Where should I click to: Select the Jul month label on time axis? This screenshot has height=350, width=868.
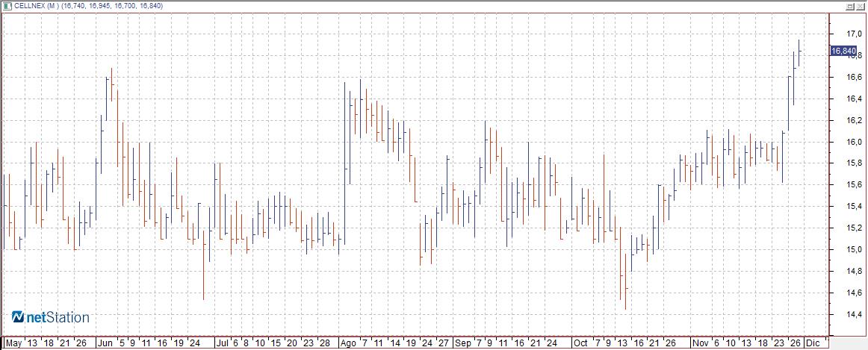(222, 343)
